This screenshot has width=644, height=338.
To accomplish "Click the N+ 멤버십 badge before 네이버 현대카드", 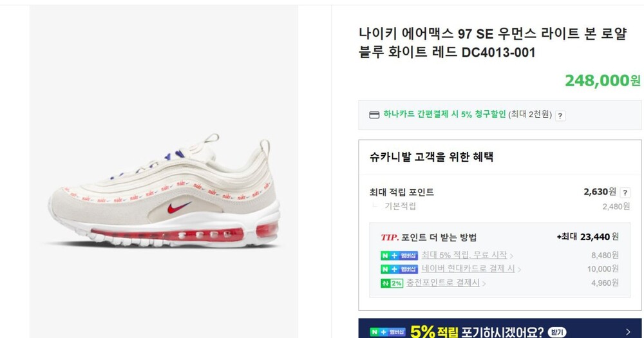I will pyautogui.click(x=399, y=269).
